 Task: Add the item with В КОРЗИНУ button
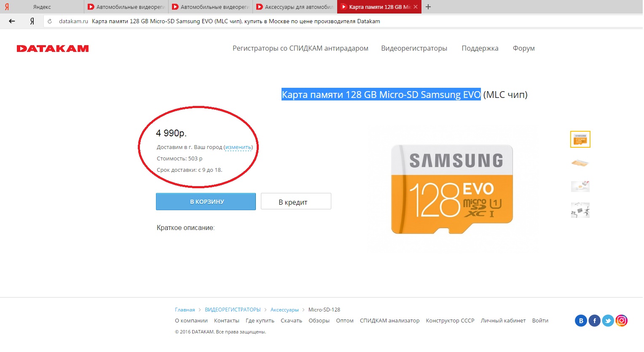[x=206, y=202]
